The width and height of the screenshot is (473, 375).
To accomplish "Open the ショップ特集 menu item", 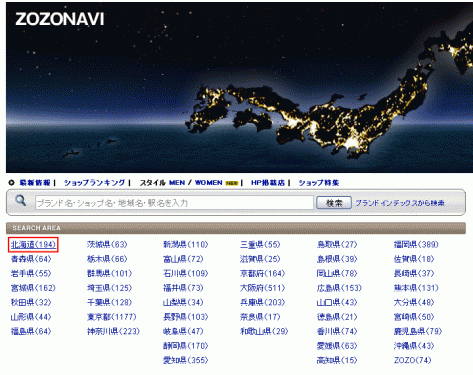I will pyautogui.click(x=319, y=183).
